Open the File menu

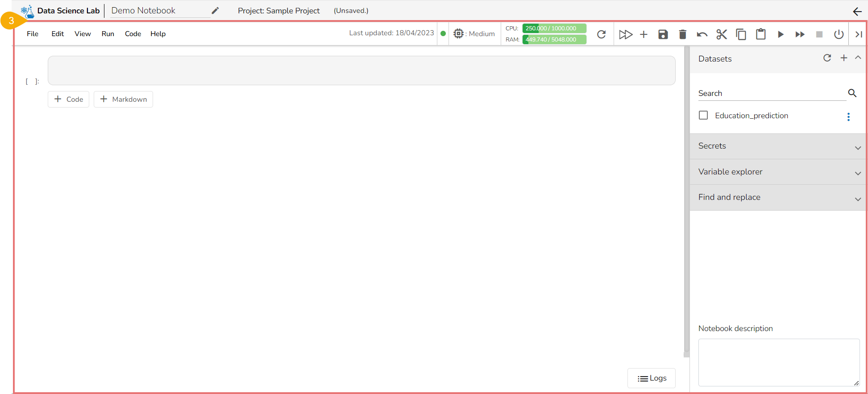coord(33,34)
